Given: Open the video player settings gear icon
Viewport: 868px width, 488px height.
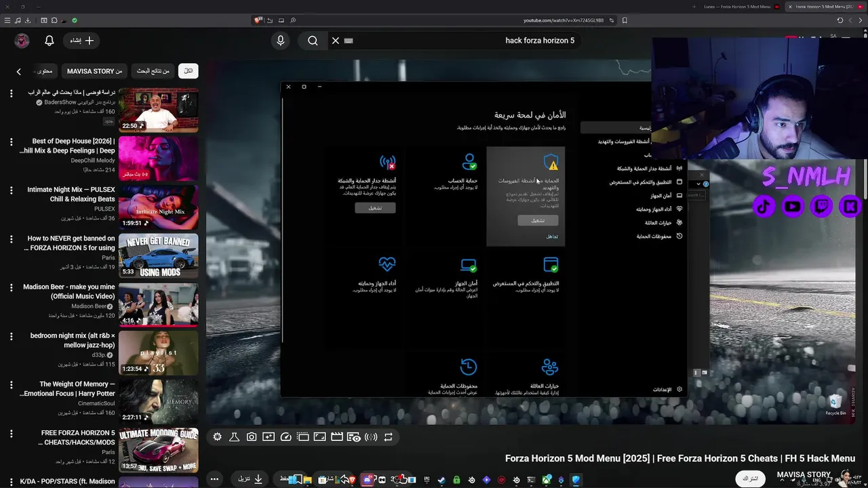Looking at the screenshot, I should click(x=217, y=437).
